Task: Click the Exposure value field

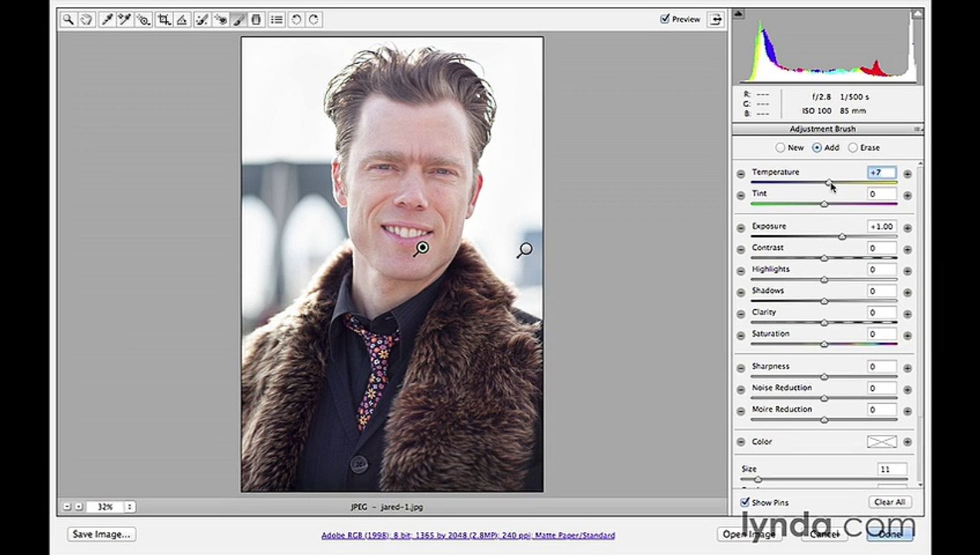Action: (x=882, y=227)
